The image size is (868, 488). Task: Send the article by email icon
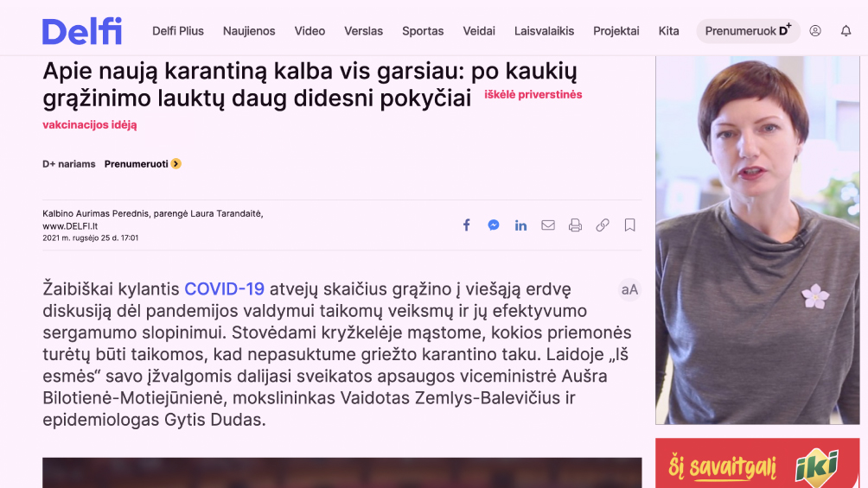point(548,225)
